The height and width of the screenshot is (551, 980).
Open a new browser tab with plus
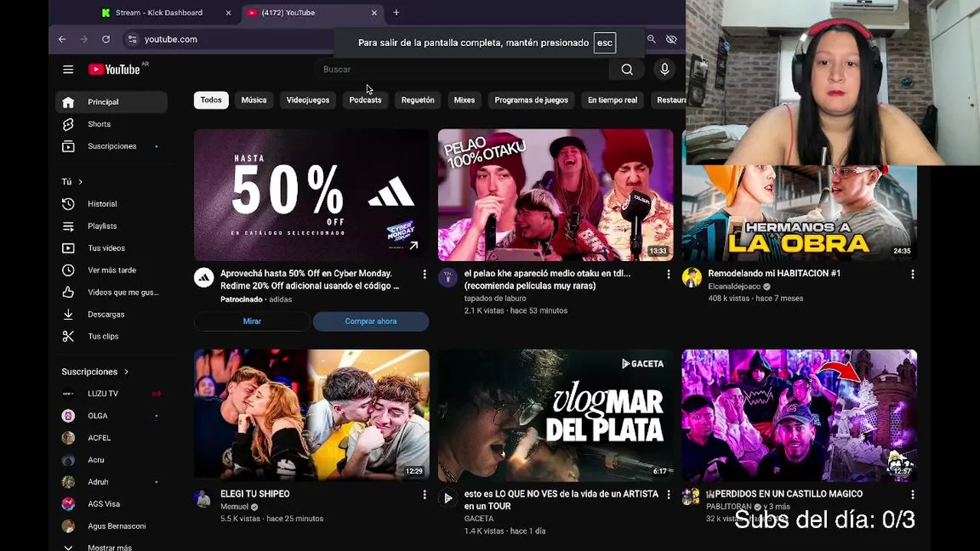[396, 12]
